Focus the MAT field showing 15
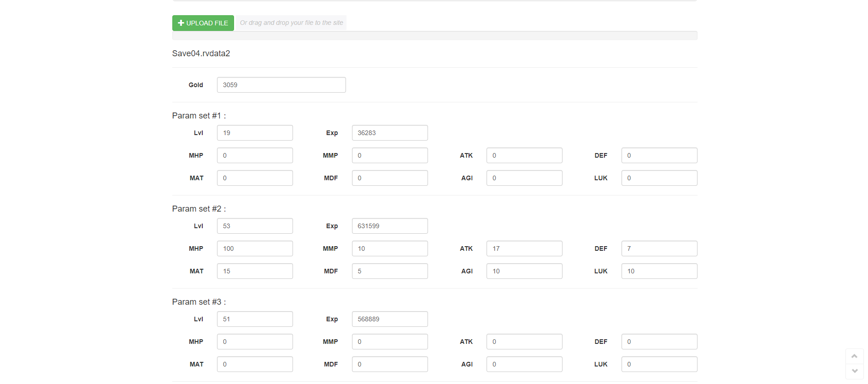 pyautogui.click(x=255, y=271)
